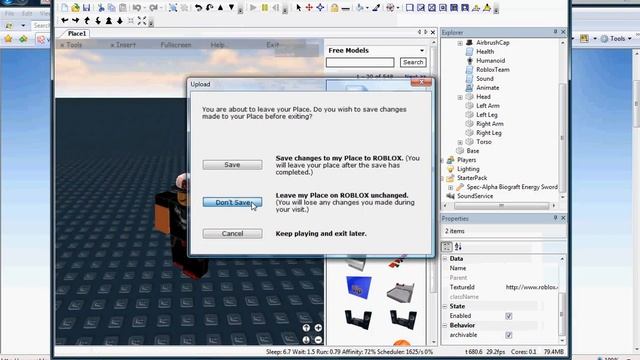The width and height of the screenshot is (640, 360).
Task: Click Fullscreen in game menu
Action: (x=176, y=45)
